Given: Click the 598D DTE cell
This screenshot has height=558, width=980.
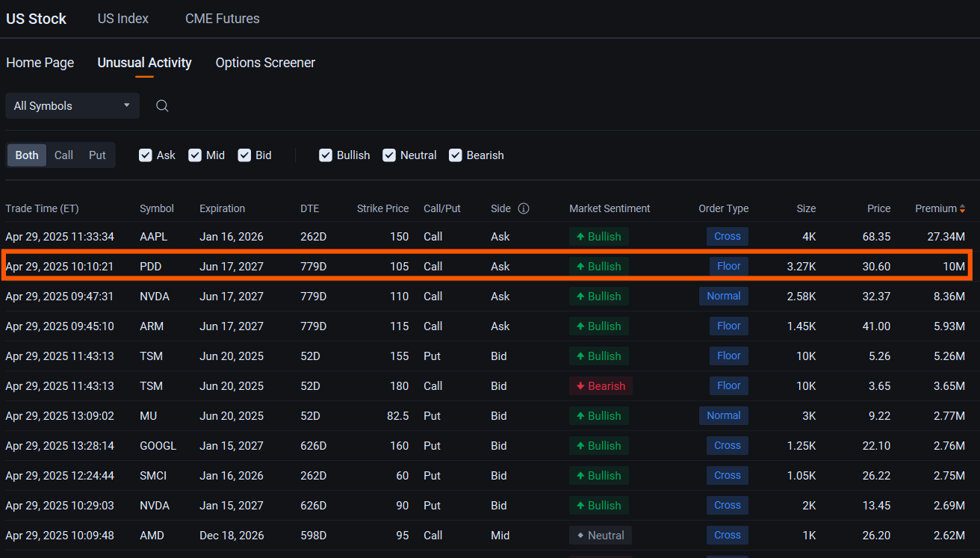Looking at the screenshot, I should tap(314, 536).
